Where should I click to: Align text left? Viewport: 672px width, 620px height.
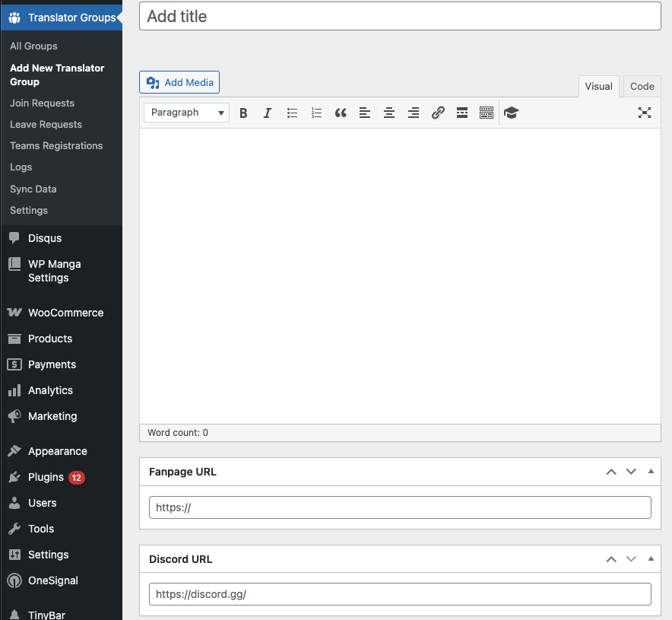(x=365, y=113)
